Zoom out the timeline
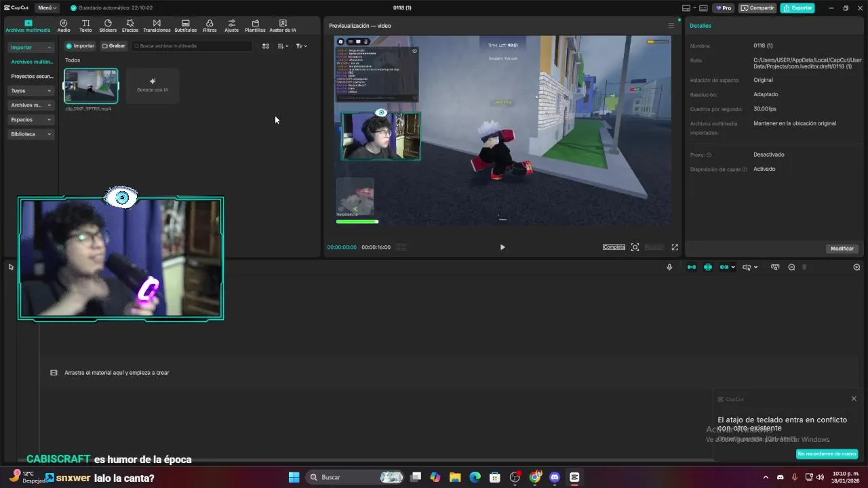 [x=791, y=267]
